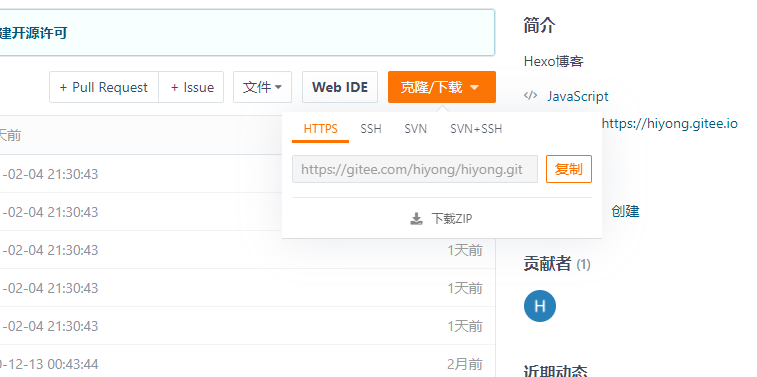Open the 文件 dropdown menu
Viewport: 757px width, 377px height.
(x=263, y=87)
